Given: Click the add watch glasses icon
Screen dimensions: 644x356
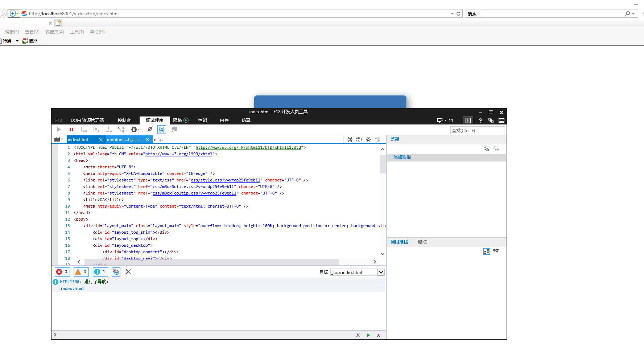Looking at the screenshot, I should (487, 149).
